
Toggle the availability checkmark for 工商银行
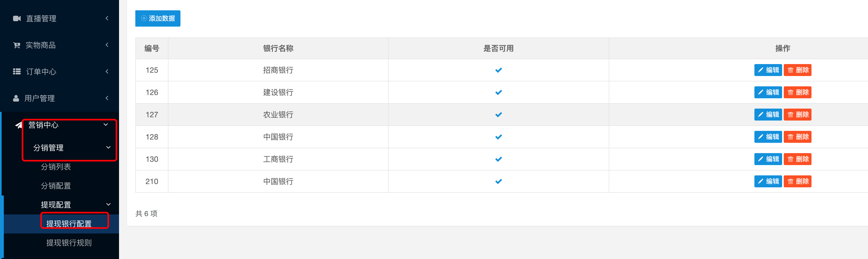pos(498,159)
